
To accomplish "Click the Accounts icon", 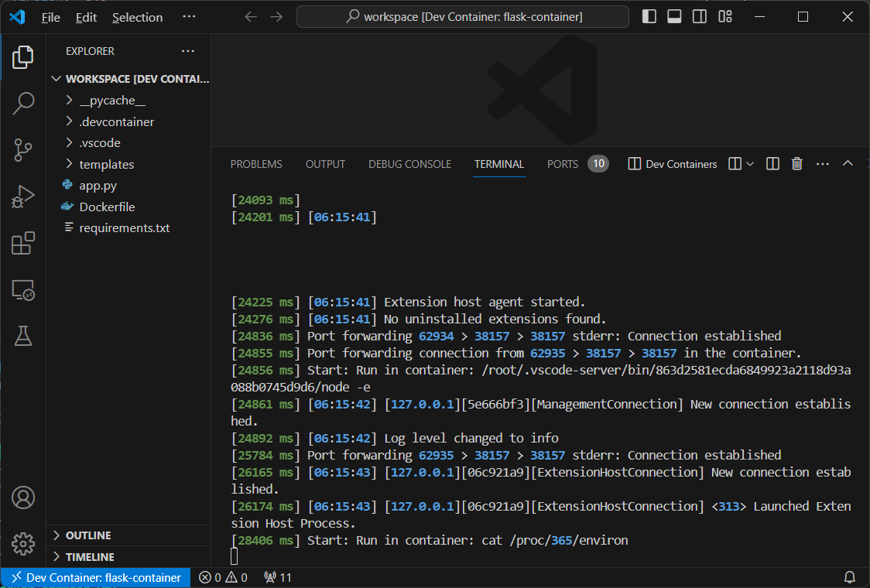I will [x=23, y=497].
